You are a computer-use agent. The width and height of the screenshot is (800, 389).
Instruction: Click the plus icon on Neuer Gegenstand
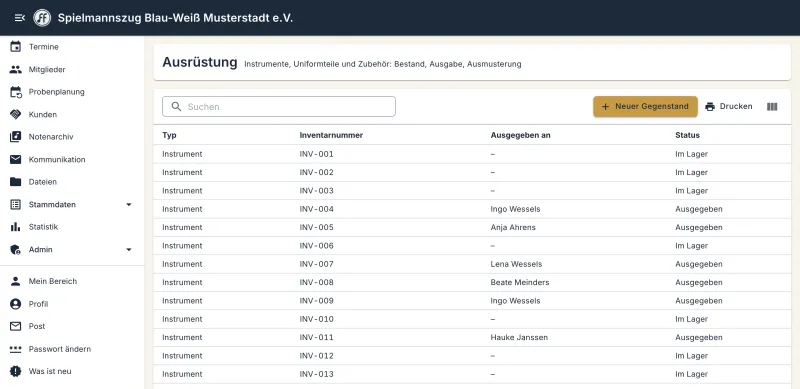point(606,107)
